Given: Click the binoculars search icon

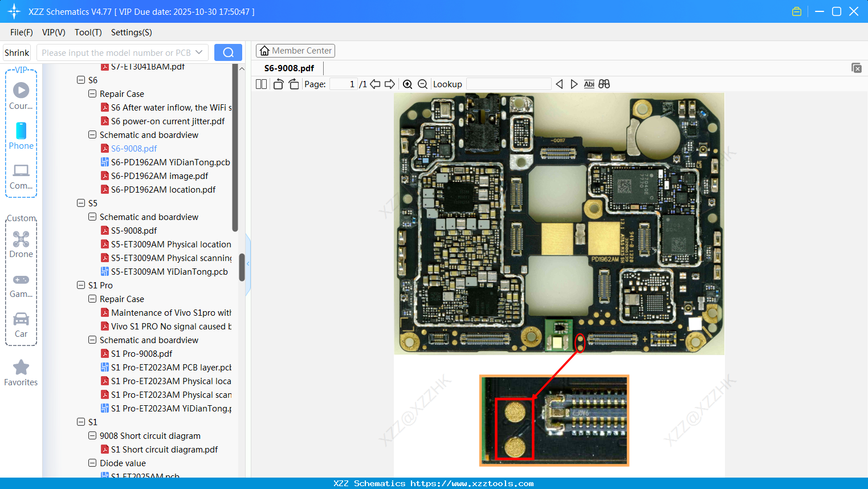Looking at the screenshot, I should click(x=604, y=84).
